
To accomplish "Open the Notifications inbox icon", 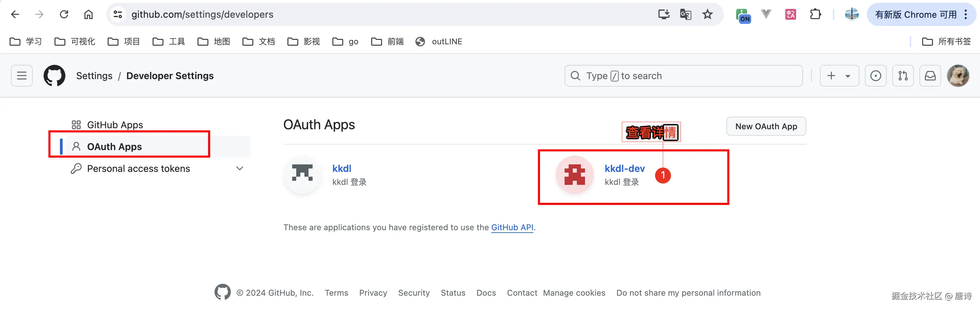I will [930, 76].
